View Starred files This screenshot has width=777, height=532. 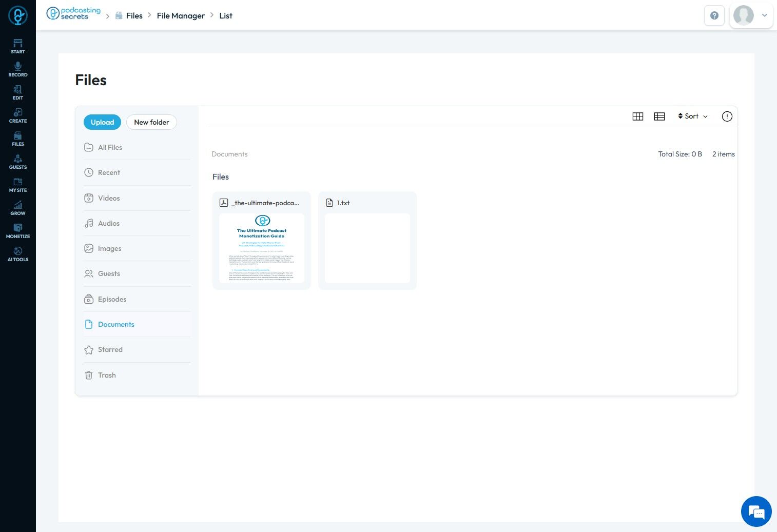tap(137, 349)
